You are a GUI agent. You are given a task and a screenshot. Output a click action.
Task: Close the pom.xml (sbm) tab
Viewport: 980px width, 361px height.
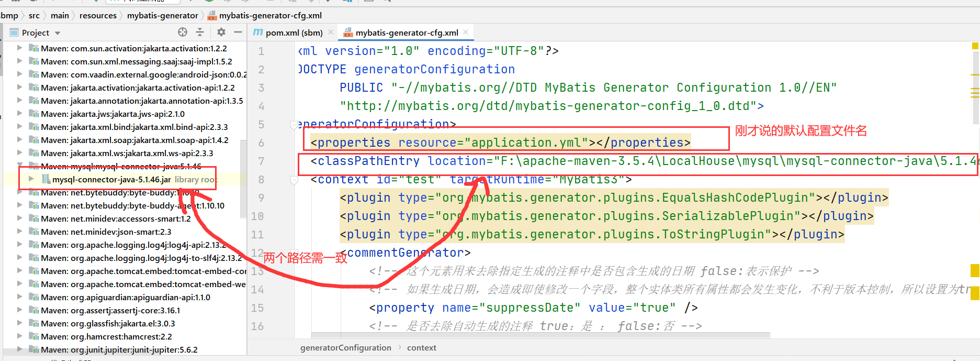331,32
